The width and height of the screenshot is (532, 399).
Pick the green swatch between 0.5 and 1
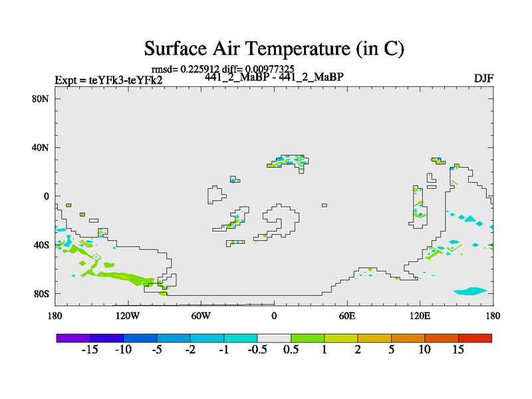(307, 338)
